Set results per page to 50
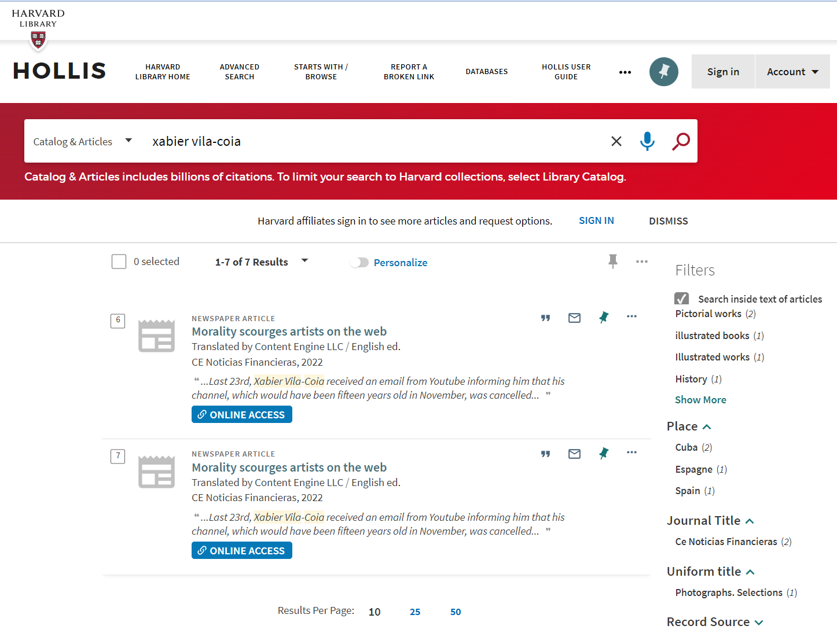This screenshot has width=837, height=644. click(x=456, y=612)
